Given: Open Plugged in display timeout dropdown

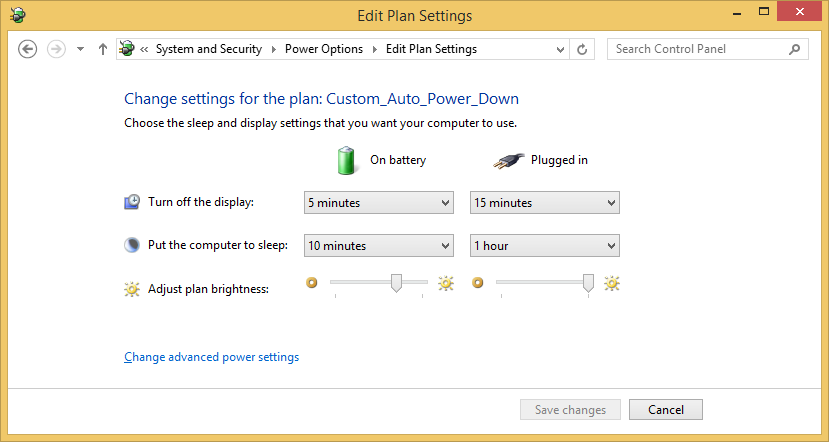Looking at the screenshot, I should (x=545, y=203).
